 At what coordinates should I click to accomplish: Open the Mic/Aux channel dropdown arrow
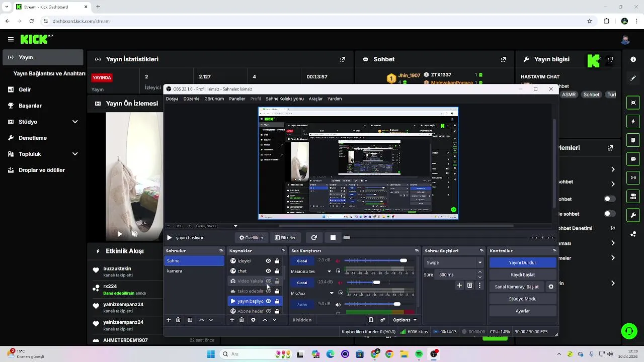coord(332,293)
